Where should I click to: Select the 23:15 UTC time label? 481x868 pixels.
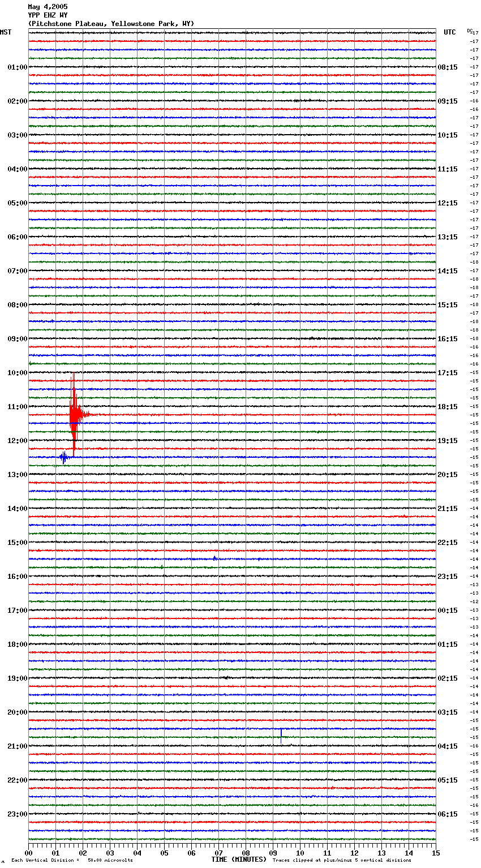[448, 577]
